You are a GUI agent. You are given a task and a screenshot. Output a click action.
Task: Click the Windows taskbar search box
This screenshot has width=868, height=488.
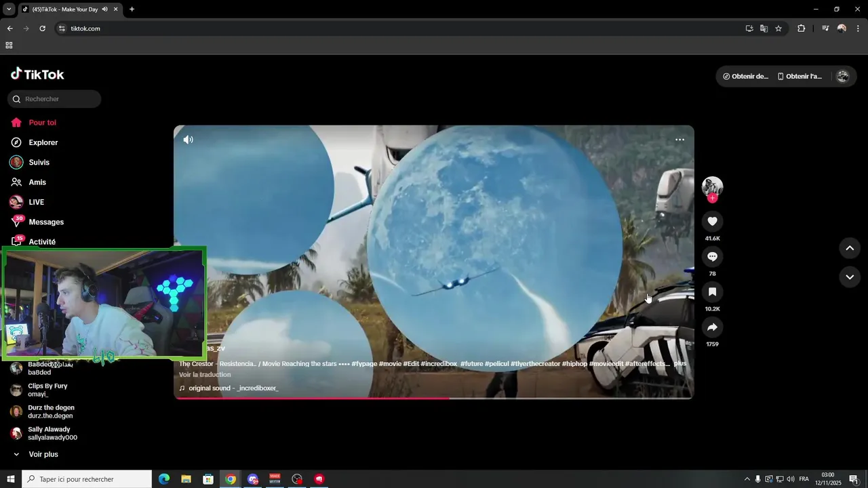tap(87, 479)
